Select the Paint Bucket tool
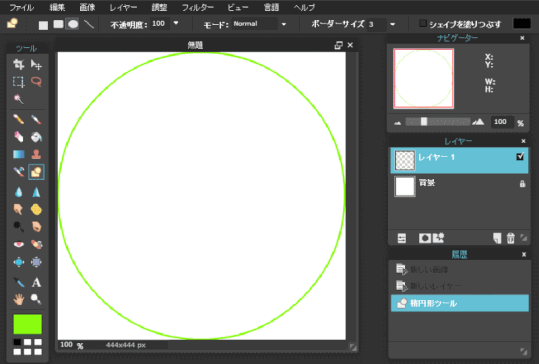The width and height of the screenshot is (539, 364). [36, 137]
